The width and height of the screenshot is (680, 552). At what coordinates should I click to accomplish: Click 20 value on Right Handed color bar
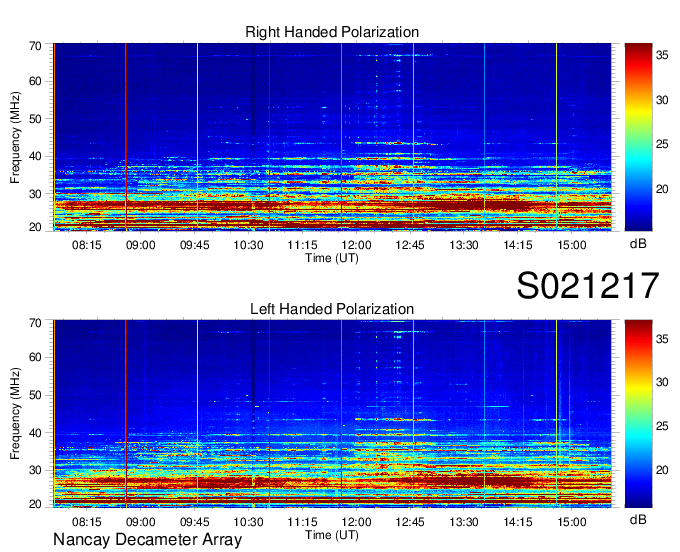click(x=662, y=189)
